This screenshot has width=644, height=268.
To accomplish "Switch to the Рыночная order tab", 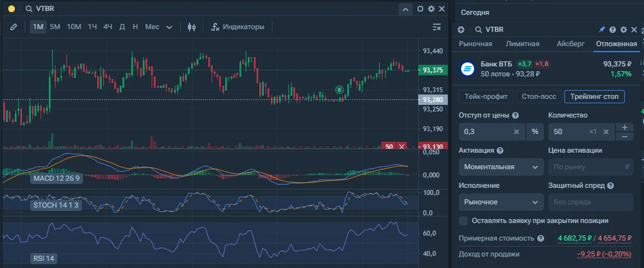I will coord(475,44).
